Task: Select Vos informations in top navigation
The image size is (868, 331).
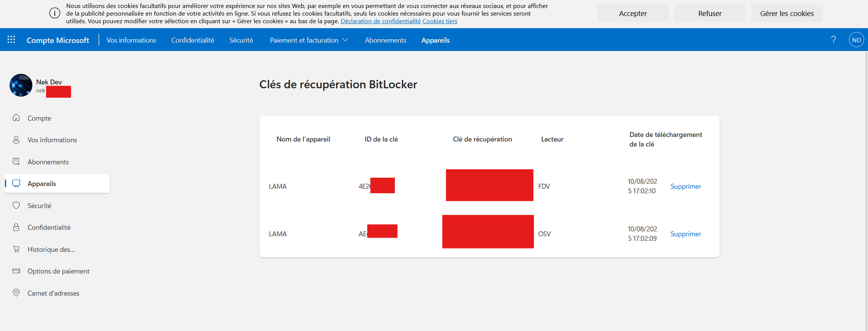Action: (131, 40)
